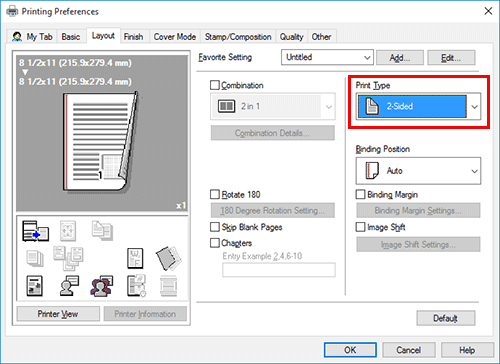Click the document with clock timer icon
This screenshot has height=364, width=500.
point(136,286)
